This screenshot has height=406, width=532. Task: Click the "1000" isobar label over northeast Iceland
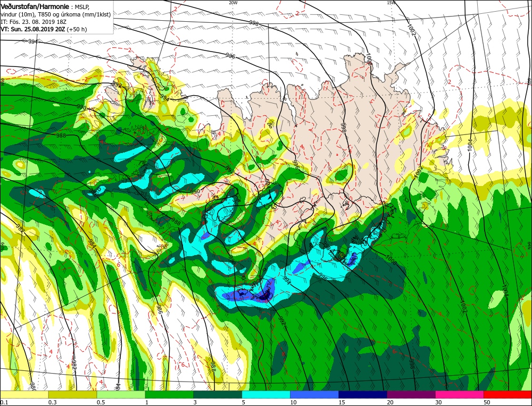369,60
